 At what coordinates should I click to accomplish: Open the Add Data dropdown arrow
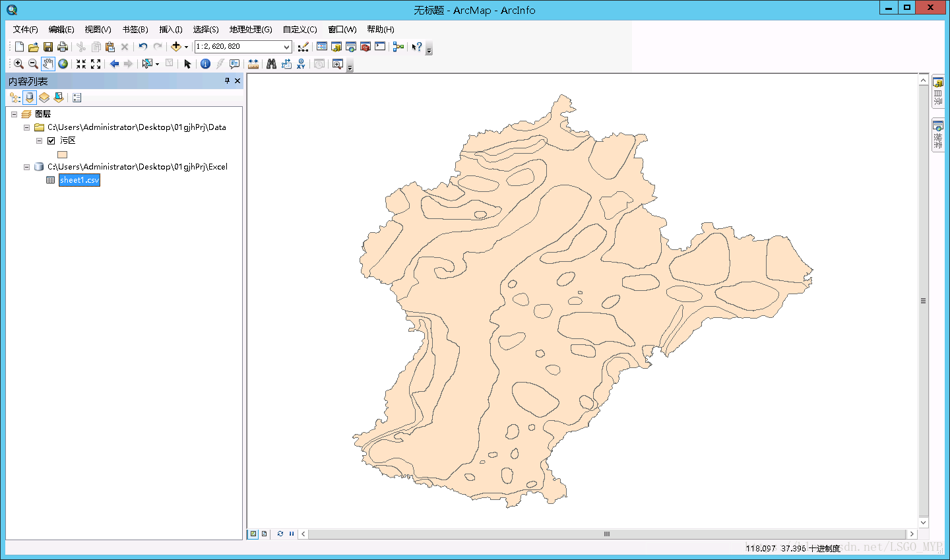pyautogui.click(x=186, y=47)
